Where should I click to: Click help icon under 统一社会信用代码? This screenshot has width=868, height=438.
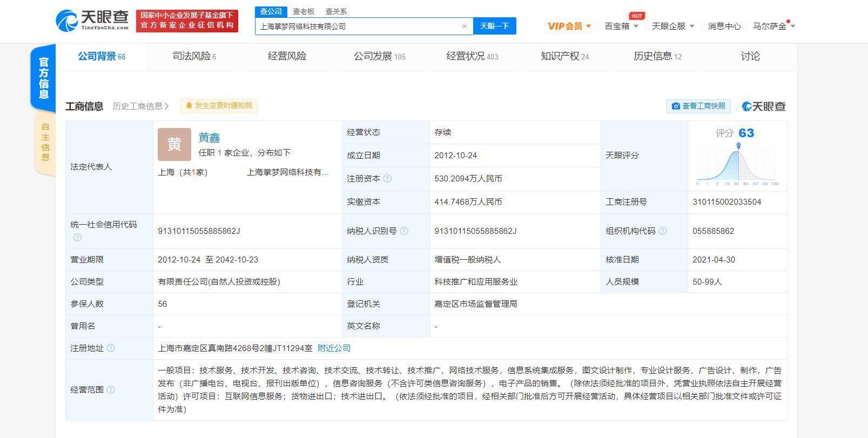point(77,238)
